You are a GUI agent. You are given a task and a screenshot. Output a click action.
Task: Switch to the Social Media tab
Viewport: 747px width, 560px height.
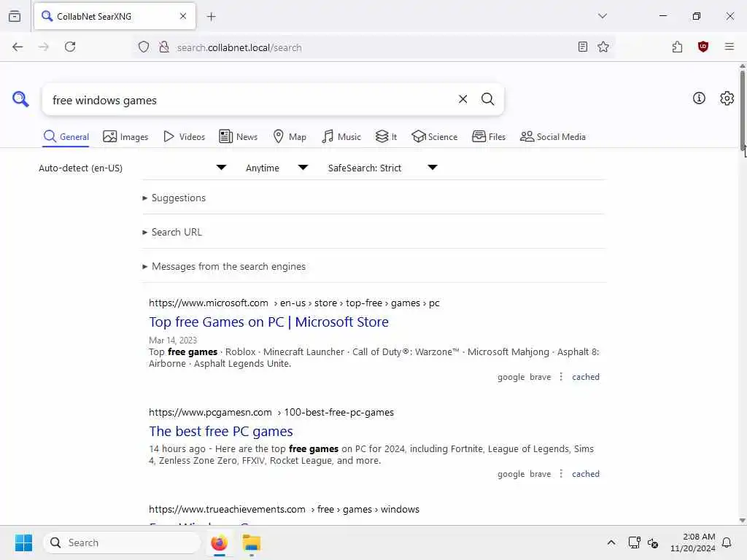tap(553, 137)
